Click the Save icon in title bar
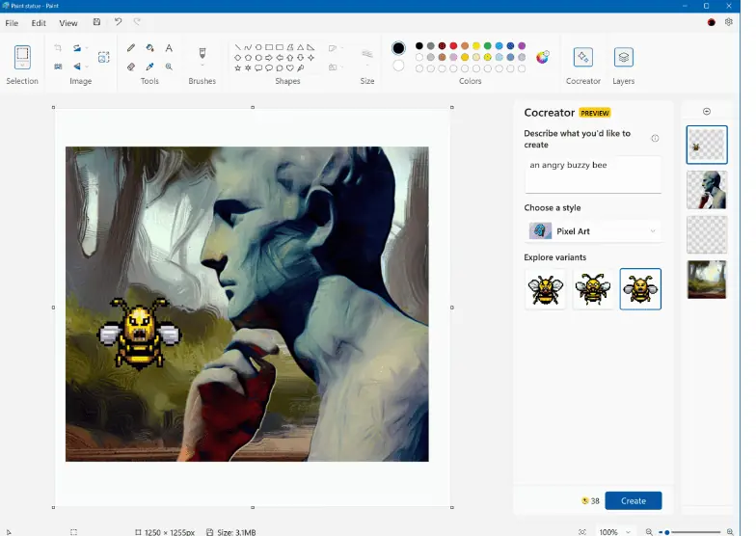Image resolution: width=756 pixels, height=536 pixels. point(96,22)
